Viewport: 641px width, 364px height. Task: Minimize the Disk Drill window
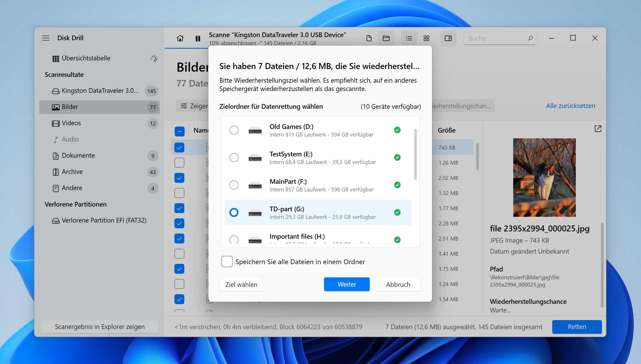click(551, 38)
